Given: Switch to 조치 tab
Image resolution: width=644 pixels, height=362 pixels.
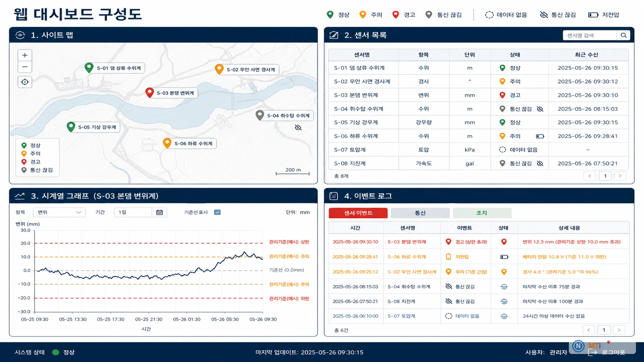Looking at the screenshot, I should click(482, 213).
